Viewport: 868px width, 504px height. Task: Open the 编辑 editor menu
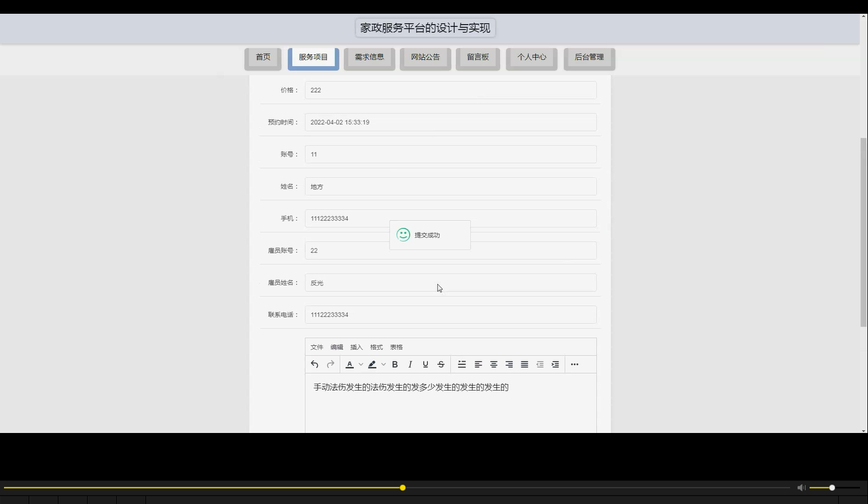337,347
